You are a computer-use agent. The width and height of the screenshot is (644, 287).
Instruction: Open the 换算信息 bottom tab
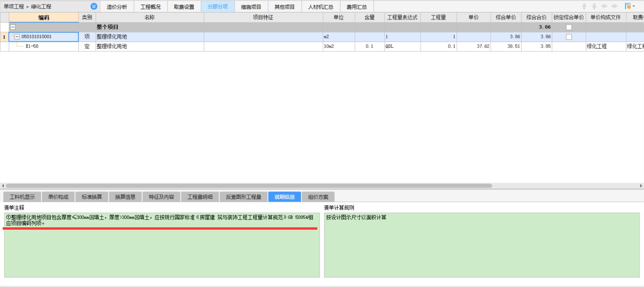point(125,197)
